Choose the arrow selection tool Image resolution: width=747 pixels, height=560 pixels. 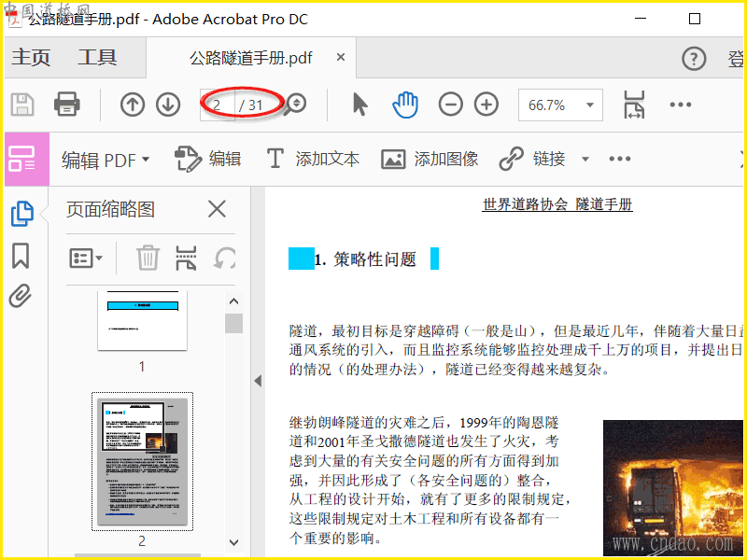click(360, 105)
